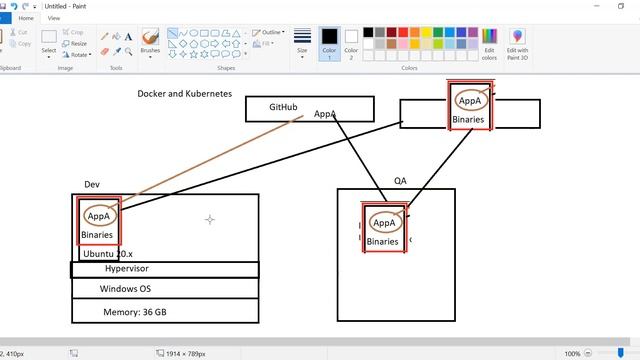Select the Pencil tool
Viewport: 640px width, 360px height.
coord(104,37)
